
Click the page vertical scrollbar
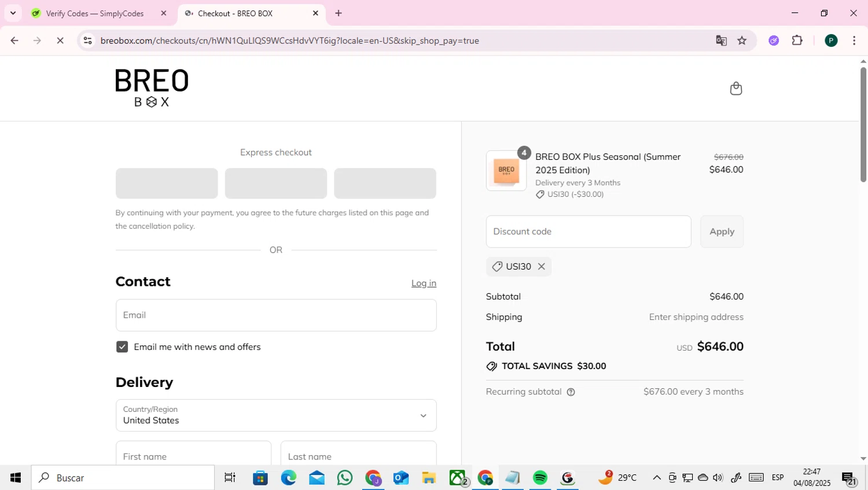pos(863,124)
